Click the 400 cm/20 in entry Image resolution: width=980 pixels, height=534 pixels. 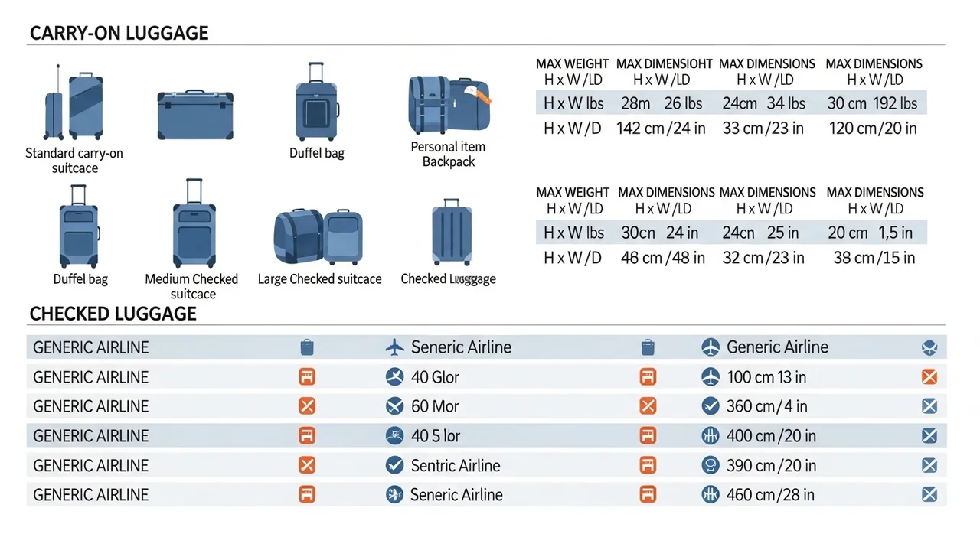tap(771, 436)
